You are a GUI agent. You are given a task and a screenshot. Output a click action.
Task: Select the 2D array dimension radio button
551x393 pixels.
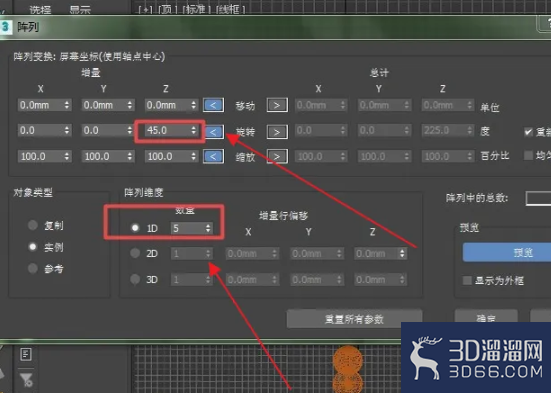pyautogui.click(x=135, y=253)
